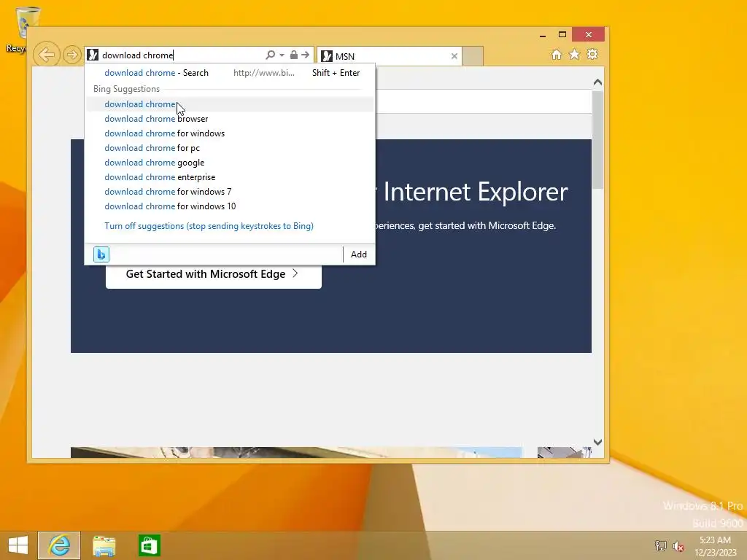
Task: Choose suggestion 'download chrome for windows 10'
Action: pyautogui.click(x=230, y=206)
